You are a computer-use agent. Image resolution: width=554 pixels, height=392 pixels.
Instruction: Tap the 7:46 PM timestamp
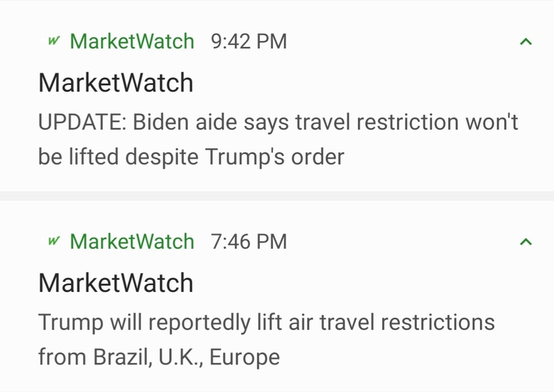tap(249, 242)
